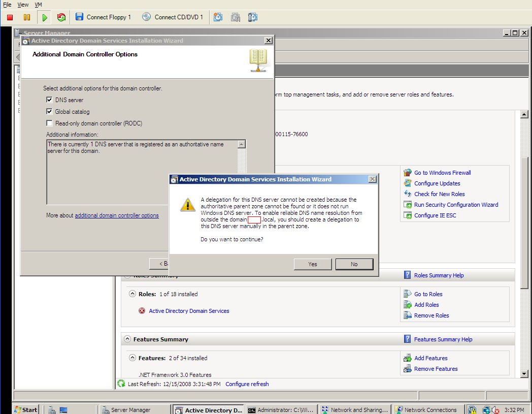Click the Remove Roles icon
This screenshot has width=532, height=414.
click(408, 315)
